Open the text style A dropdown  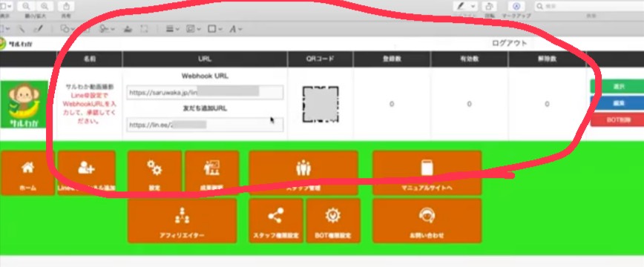(236, 29)
